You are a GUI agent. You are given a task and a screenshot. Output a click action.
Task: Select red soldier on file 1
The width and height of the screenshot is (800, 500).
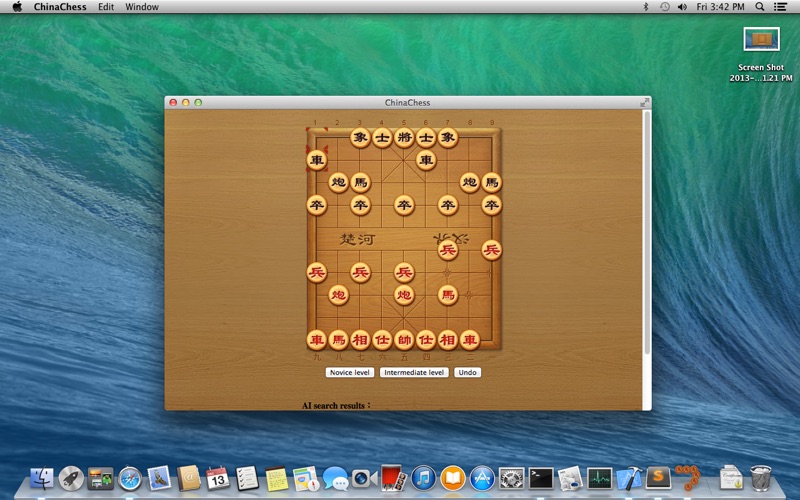317,272
